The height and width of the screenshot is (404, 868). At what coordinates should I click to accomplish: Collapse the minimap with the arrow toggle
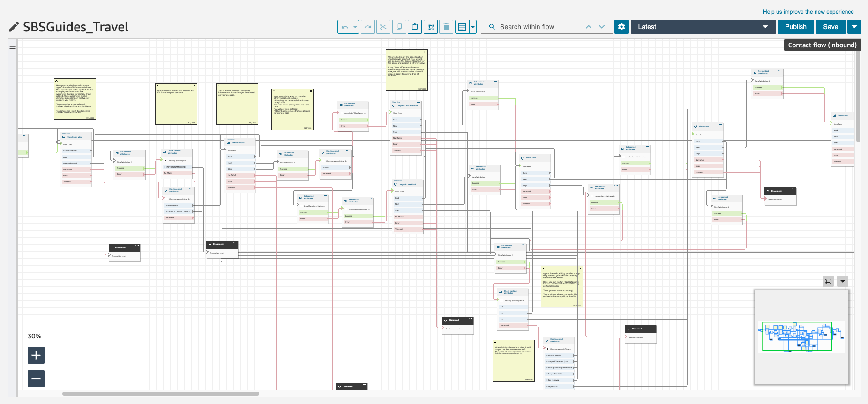click(843, 281)
